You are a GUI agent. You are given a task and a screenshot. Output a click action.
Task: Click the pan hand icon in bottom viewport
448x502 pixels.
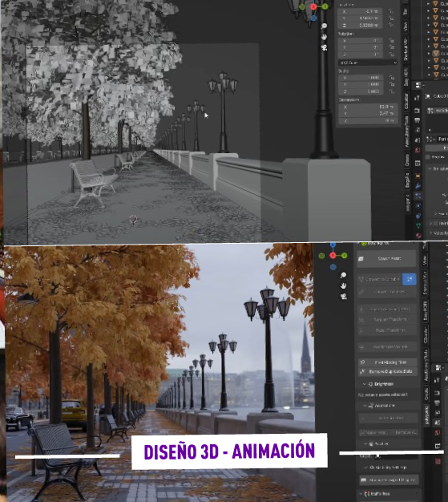(x=343, y=285)
